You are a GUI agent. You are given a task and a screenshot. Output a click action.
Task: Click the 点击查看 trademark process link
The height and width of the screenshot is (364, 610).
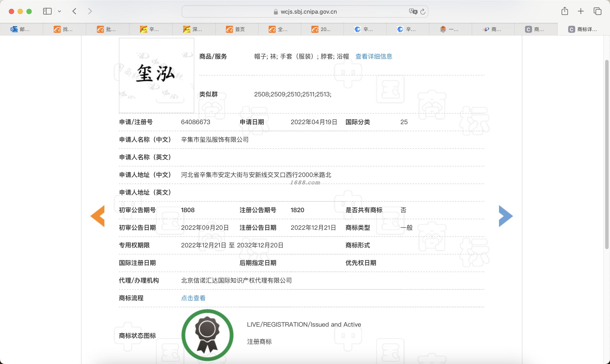click(x=193, y=298)
